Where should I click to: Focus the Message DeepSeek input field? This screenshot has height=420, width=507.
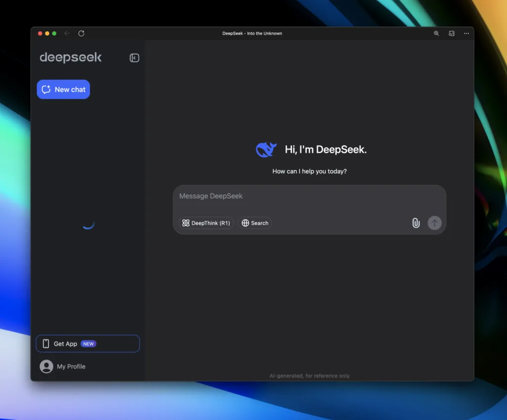(x=309, y=196)
